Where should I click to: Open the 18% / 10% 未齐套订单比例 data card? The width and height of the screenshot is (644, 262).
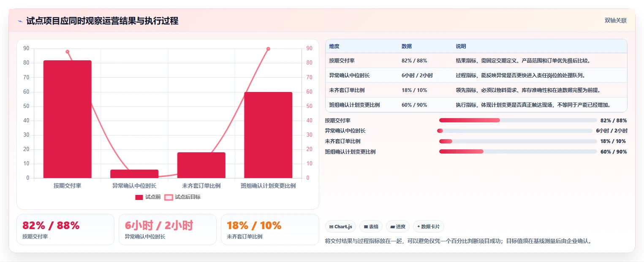(270, 230)
